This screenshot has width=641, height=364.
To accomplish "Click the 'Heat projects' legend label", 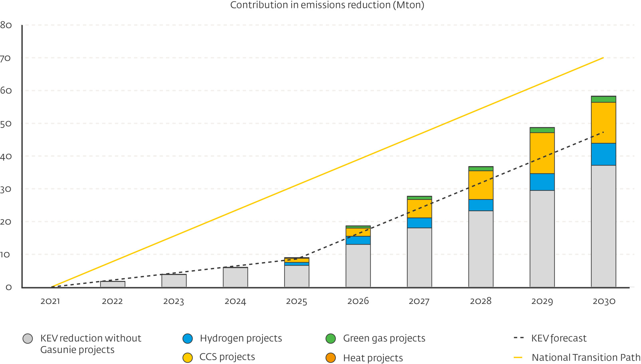I will click(373, 358).
